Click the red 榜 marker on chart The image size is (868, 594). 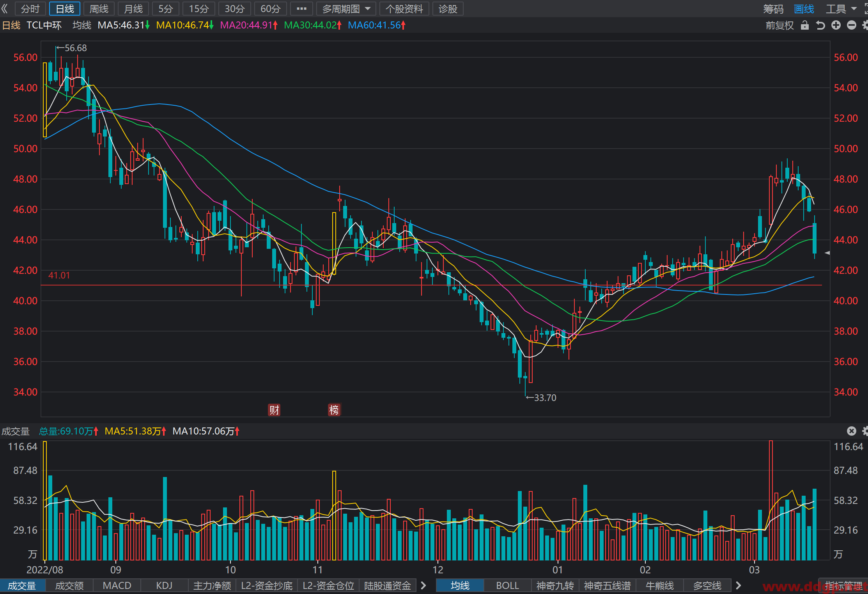[334, 410]
